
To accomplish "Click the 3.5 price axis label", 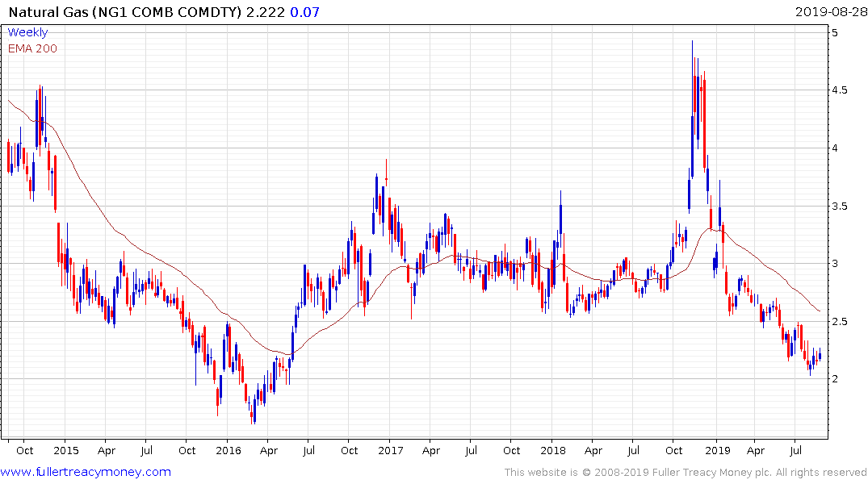I will click(839, 207).
